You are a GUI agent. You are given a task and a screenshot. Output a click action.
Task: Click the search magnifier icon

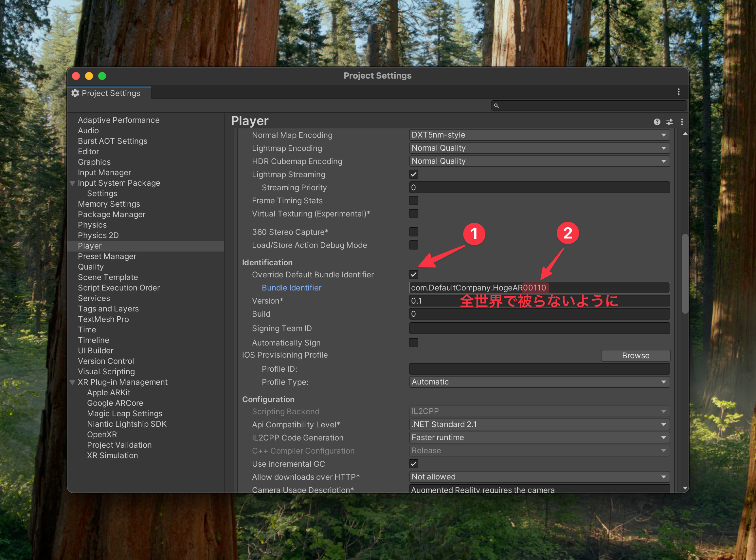pos(496,106)
